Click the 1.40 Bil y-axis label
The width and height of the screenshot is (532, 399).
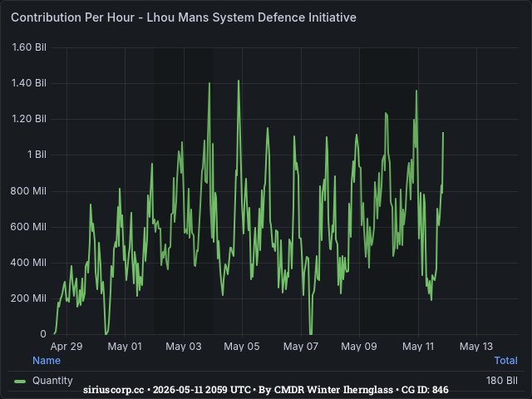tap(29, 83)
